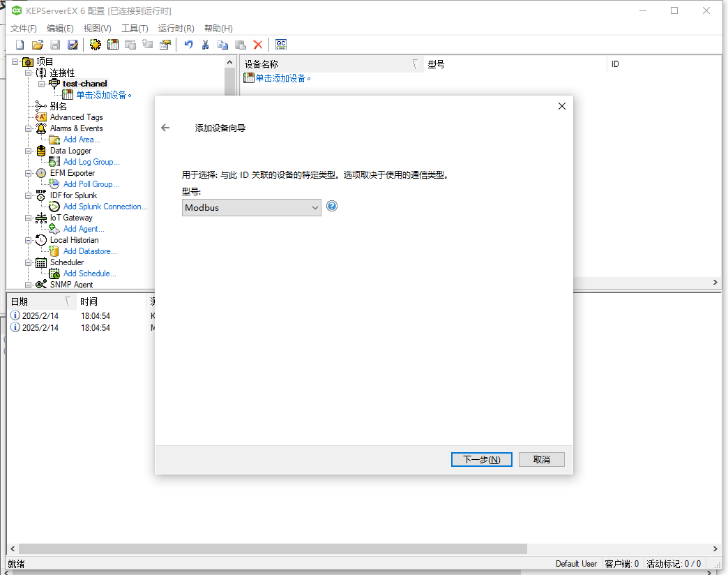The height and width of the screenshot is (575, 728).
Task: Click the greyed New Tag Group icon
Action: (130, 45)
